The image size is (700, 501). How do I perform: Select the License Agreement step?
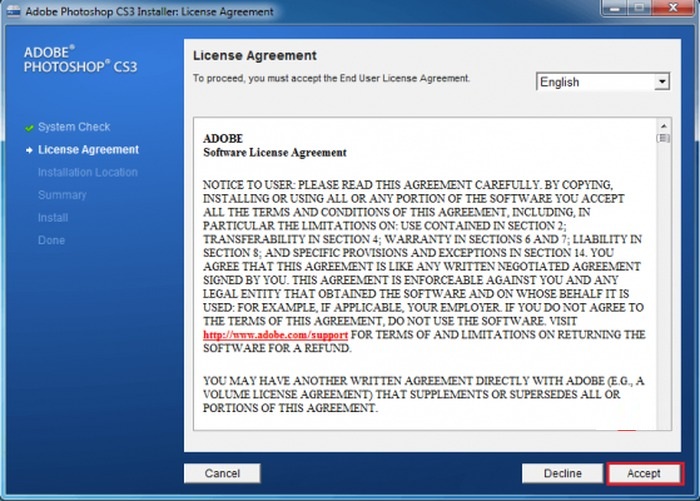(88, 150)
